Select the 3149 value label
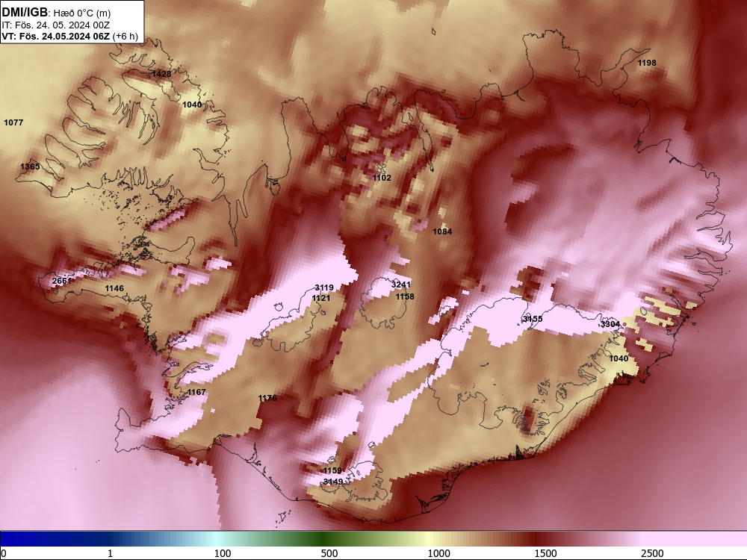747x560 pixels. pos(333,482)
